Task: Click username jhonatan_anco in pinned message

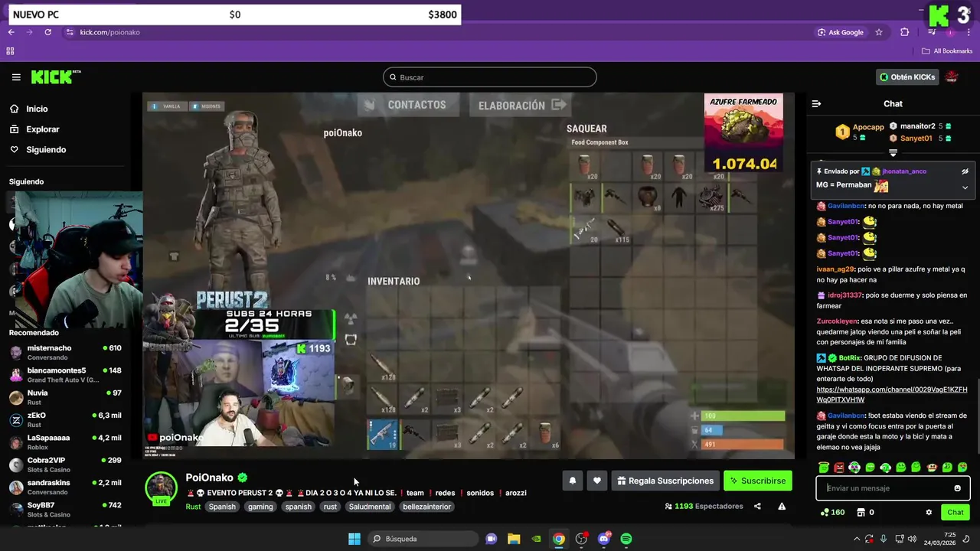Action: (903, 171)
